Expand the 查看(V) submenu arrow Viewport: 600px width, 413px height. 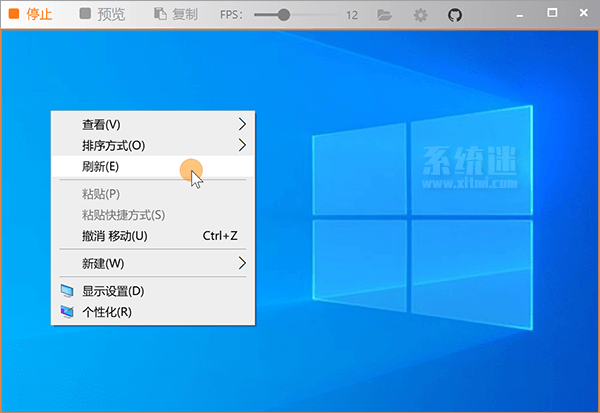(x=242, y=124)
